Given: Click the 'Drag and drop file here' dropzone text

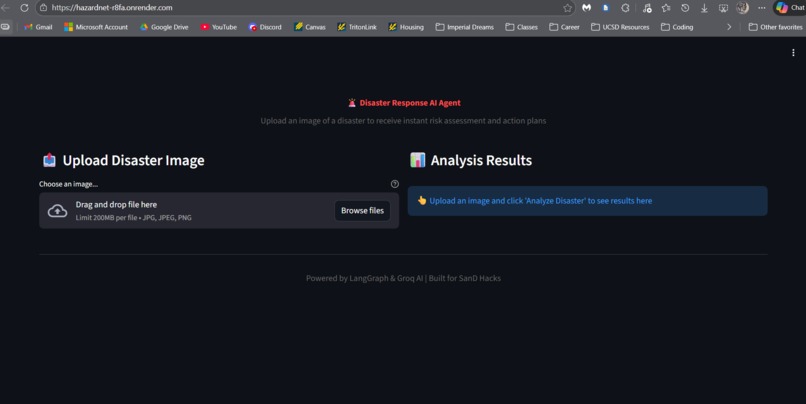Looking at the screenshot, I should click(x=116, y=205).
